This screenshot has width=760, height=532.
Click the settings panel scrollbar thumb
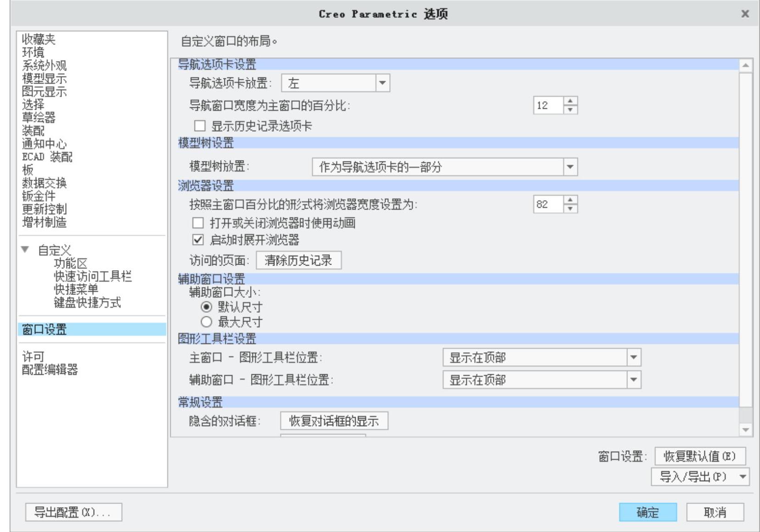point(745,239)
